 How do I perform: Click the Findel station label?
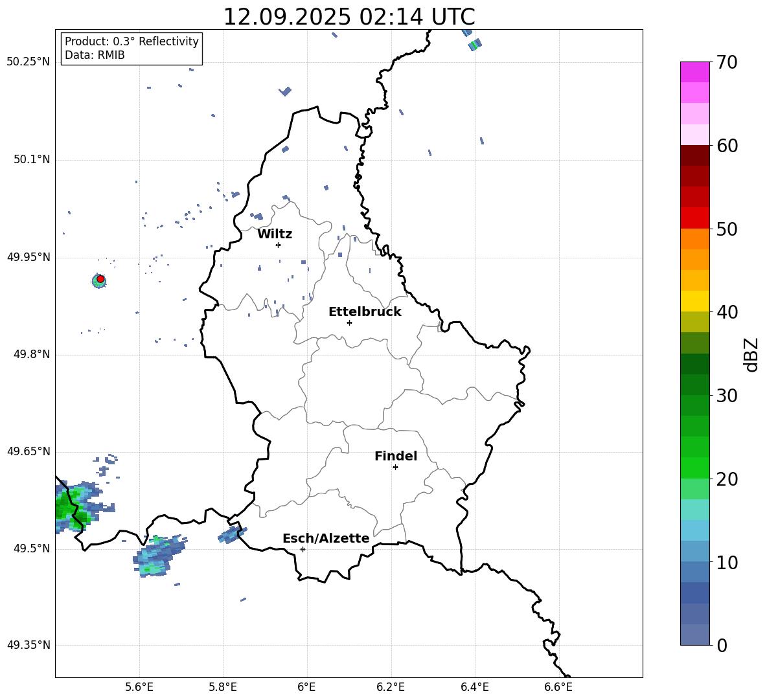click(x=396, y=456)
